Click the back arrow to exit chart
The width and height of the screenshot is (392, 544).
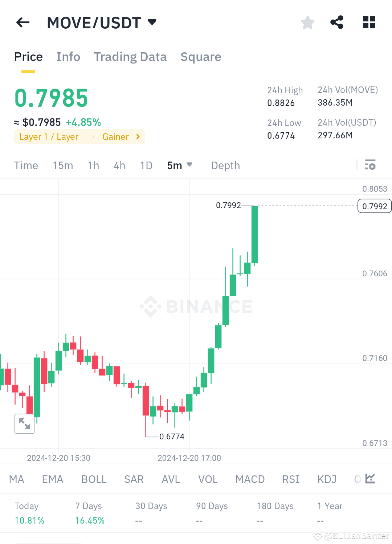[23, 22]
